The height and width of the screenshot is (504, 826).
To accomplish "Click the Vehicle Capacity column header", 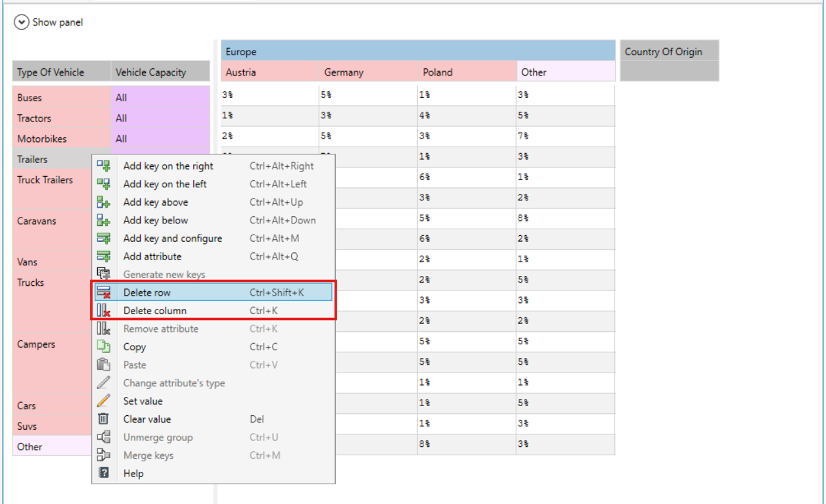I will pos(160,72).
